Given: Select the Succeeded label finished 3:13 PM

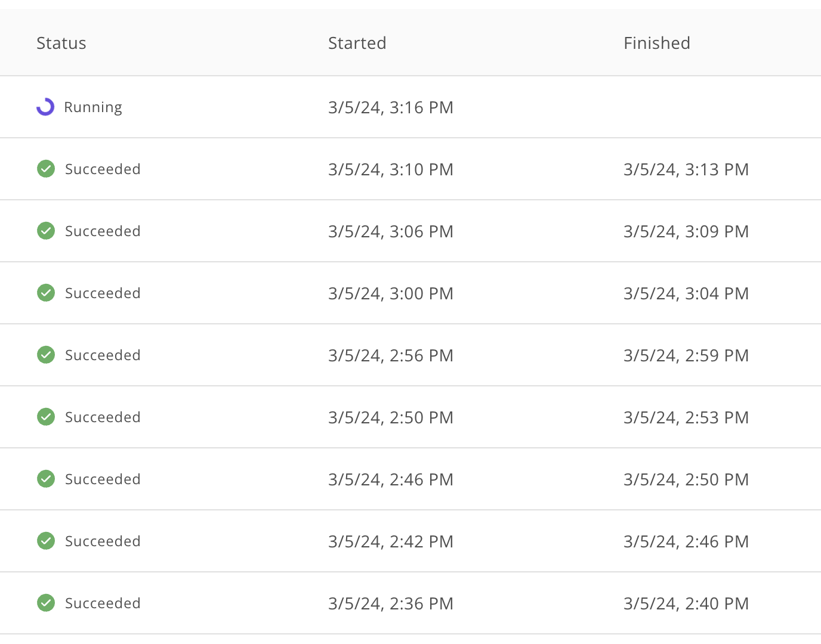Looking at the screenshot, I should coord(103,169).
